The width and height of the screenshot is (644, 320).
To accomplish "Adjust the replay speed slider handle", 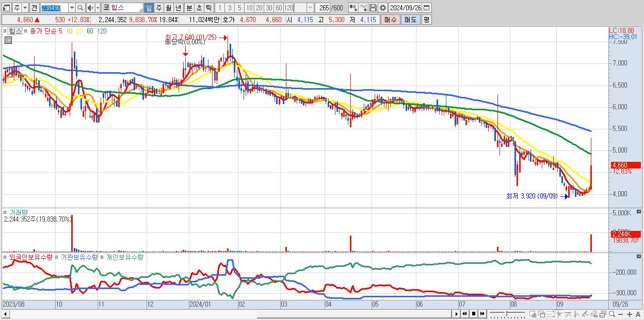I will coord(506,313).
